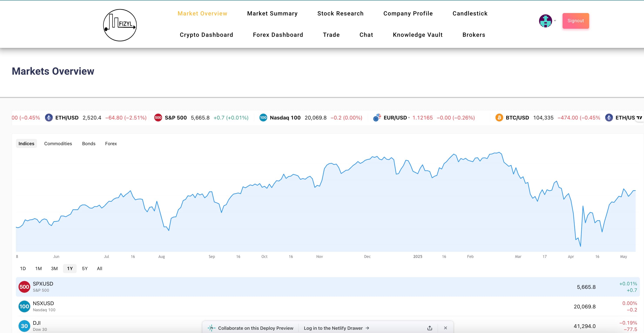Click the FIZYL logo
Screen dimensions: 644x333
[x=120, y=25]
